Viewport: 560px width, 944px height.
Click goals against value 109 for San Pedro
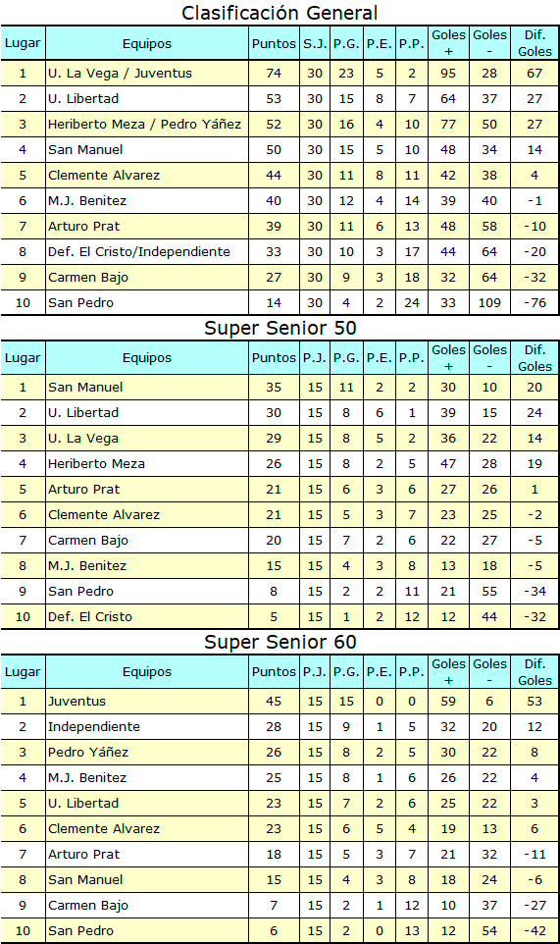pos(489,303)
